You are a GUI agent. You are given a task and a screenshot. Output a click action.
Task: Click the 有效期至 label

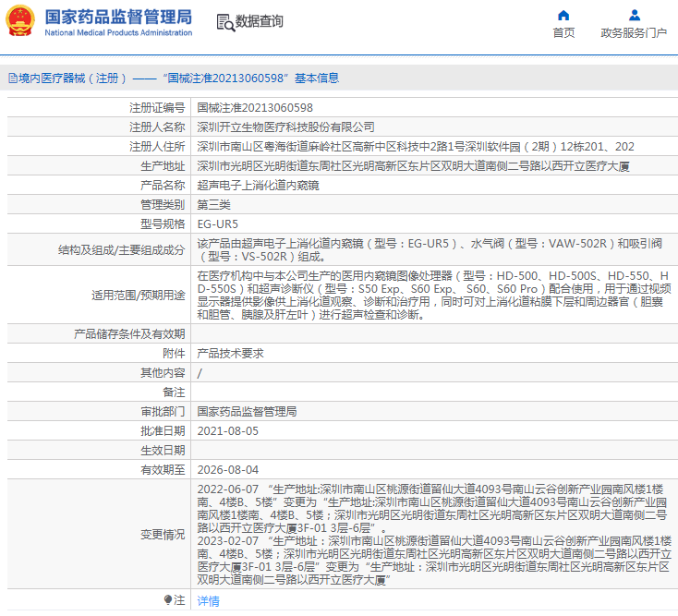coord(163,470)
